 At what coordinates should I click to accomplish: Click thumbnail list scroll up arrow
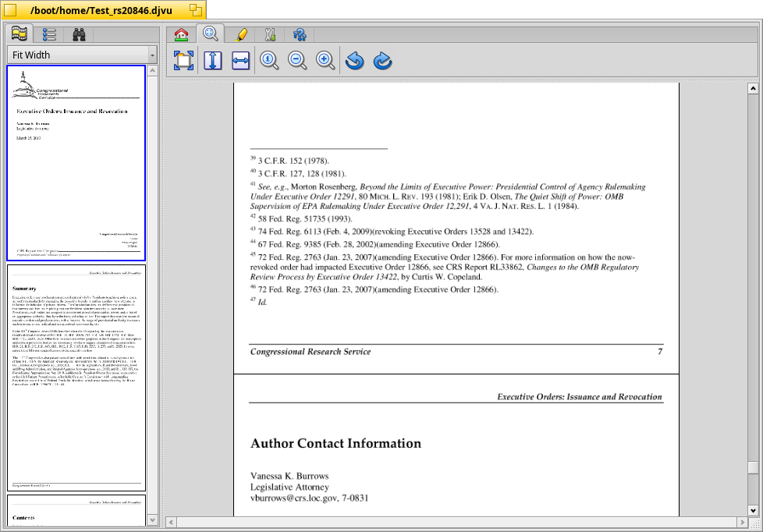click(152, 70)
